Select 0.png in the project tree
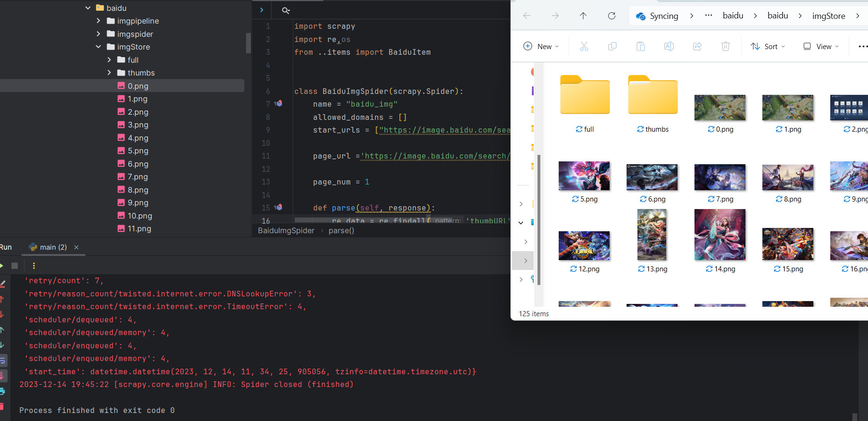Viewport: 868px width, 421px height. (x=138, y=86)
